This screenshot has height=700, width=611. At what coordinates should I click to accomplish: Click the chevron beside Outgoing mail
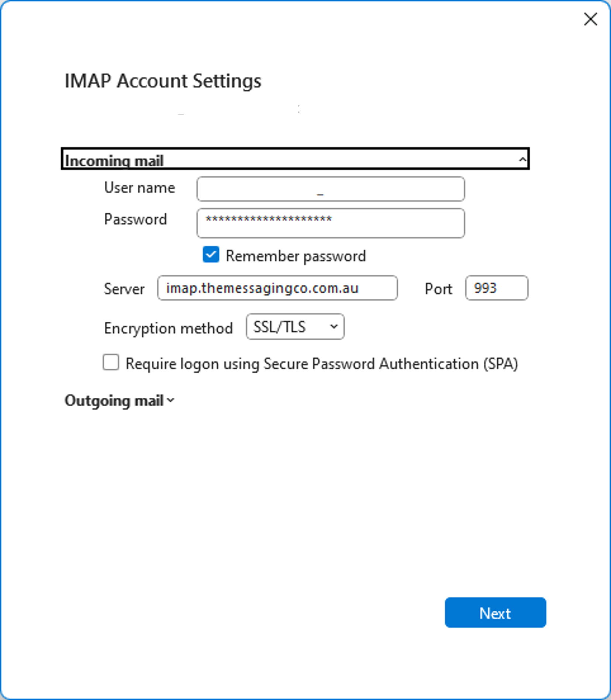(x=170, y=400)
